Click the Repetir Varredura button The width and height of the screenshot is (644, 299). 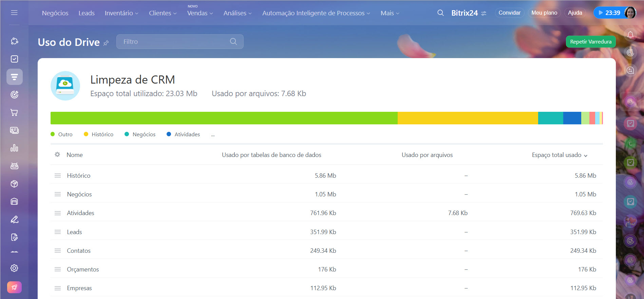[590, 42]
